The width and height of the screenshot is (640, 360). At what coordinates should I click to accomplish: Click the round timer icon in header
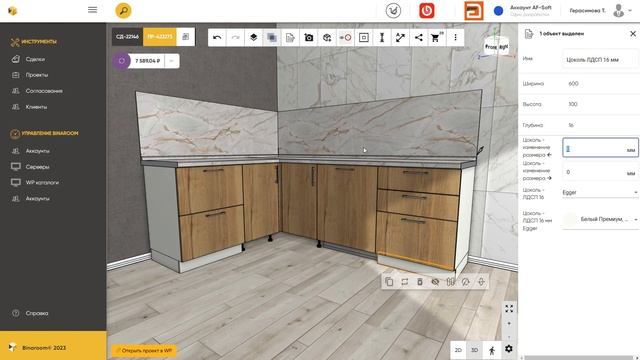393,11
